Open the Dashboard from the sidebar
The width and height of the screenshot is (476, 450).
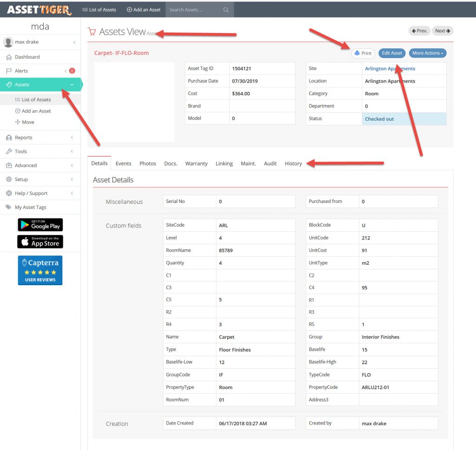27,57
